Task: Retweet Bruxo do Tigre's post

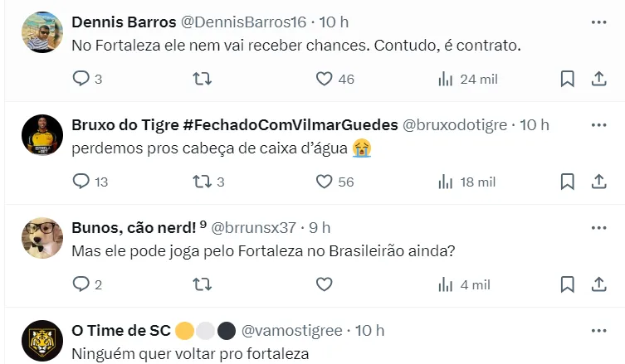Action: click(x=202, y=182)
